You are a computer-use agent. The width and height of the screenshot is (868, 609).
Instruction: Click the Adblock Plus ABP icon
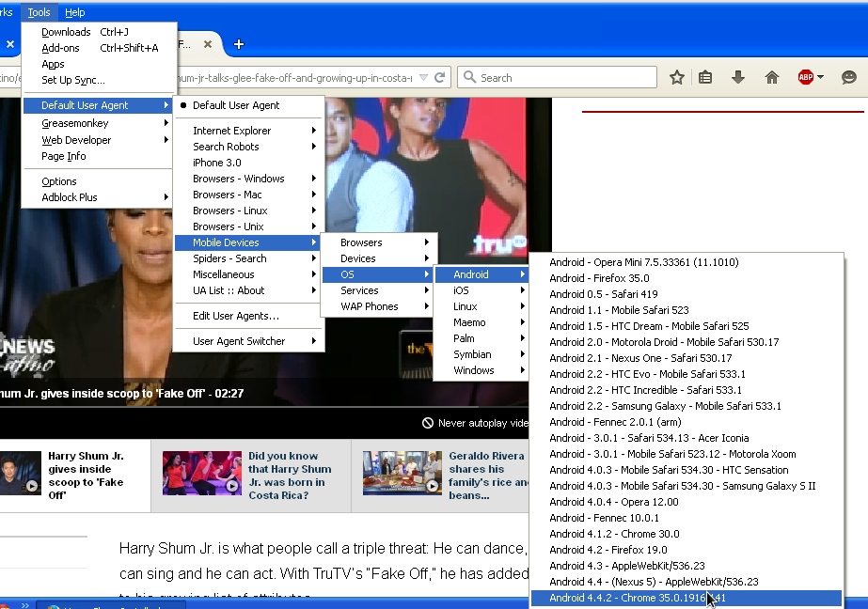[806, 78]
